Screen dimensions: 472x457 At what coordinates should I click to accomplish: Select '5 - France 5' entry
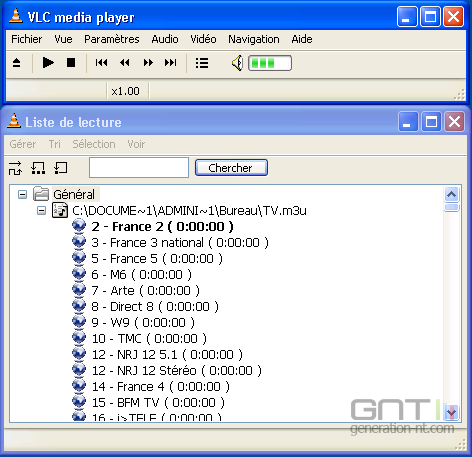click(x=157, y=259)
